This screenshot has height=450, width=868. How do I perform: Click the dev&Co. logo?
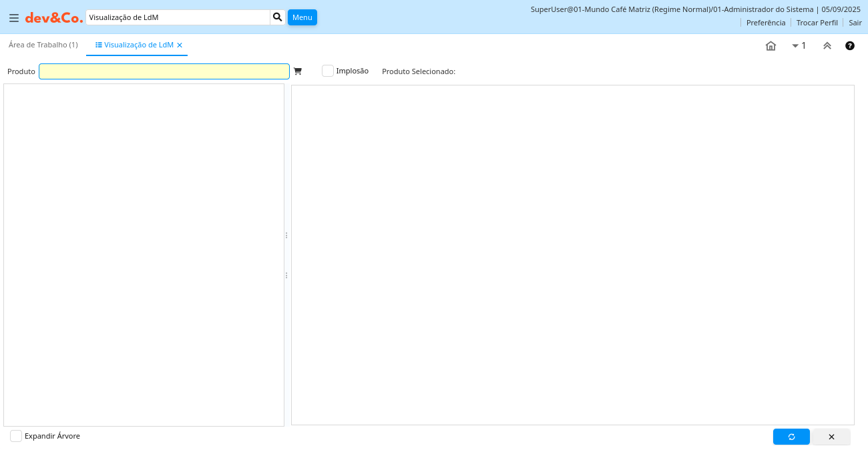54,18
